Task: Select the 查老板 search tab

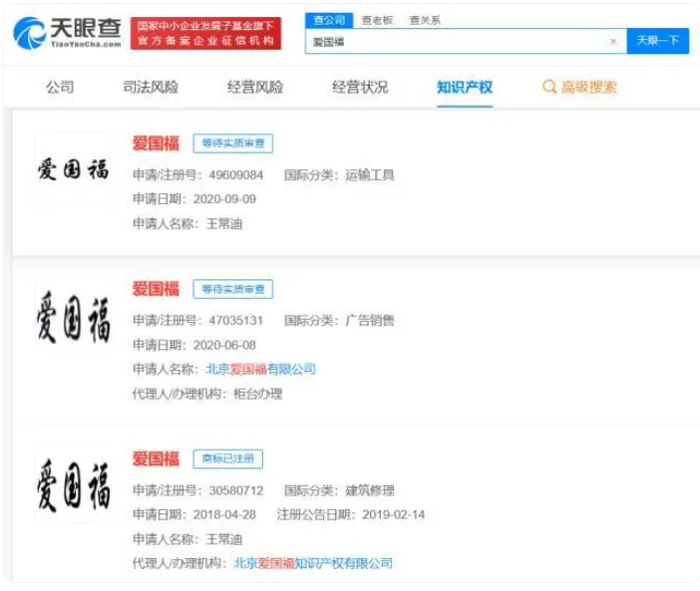Action: [x=377, y=20]
